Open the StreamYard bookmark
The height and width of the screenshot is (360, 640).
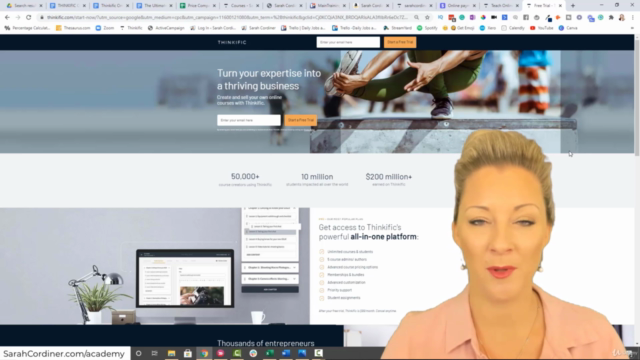pyautogui.click(x=397, y=28)
